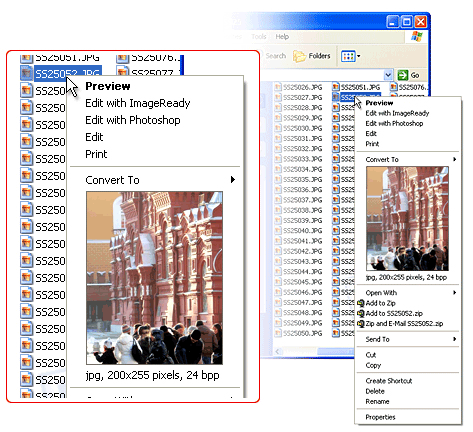Click the Windows flag logo icon
Viewport: 473px width, 432px height.
pyautogui.click(x=416, y=36)
